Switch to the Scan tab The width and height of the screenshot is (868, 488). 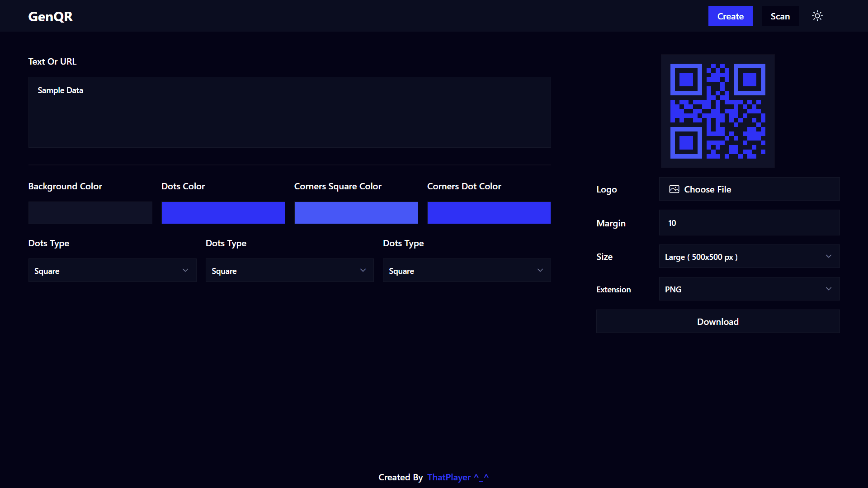(780, 16)
